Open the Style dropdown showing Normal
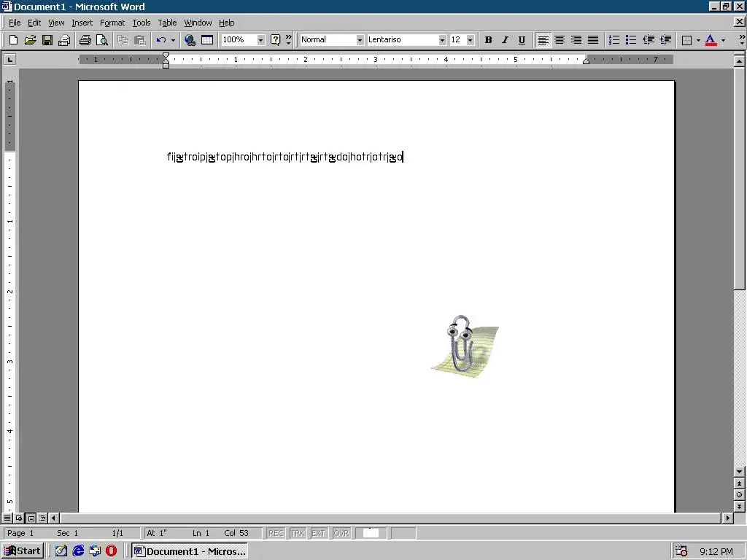This screenshot has height=560, width=747. (360, 40)
